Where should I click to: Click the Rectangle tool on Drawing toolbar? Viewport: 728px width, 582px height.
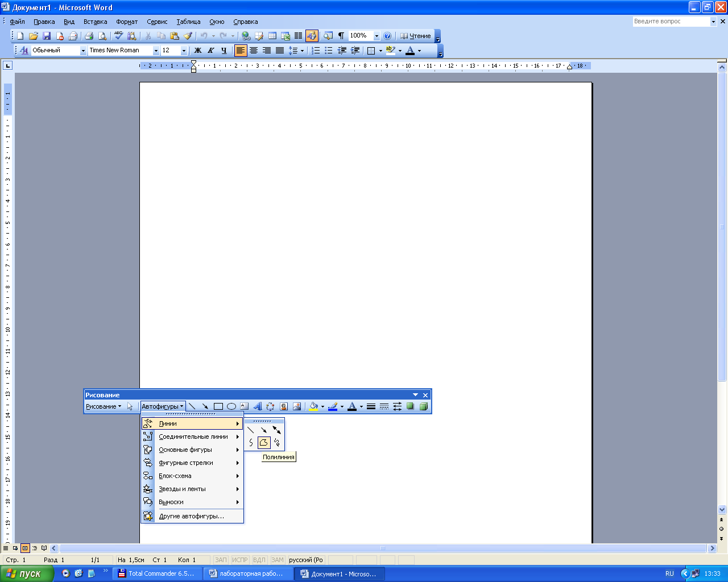[218, 406]
